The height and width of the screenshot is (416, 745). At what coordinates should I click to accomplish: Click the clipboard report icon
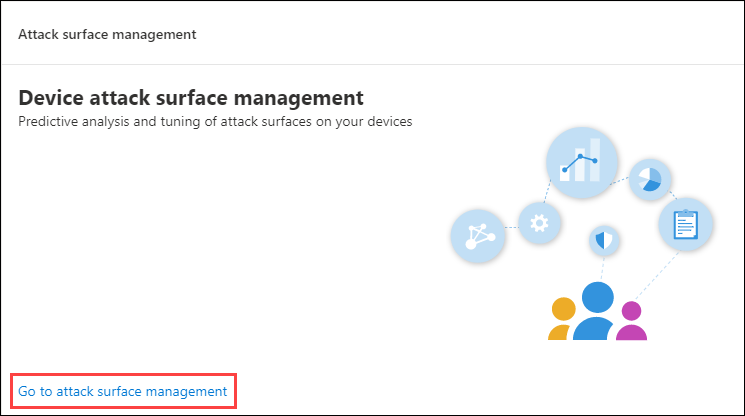(x=685, y=224)
